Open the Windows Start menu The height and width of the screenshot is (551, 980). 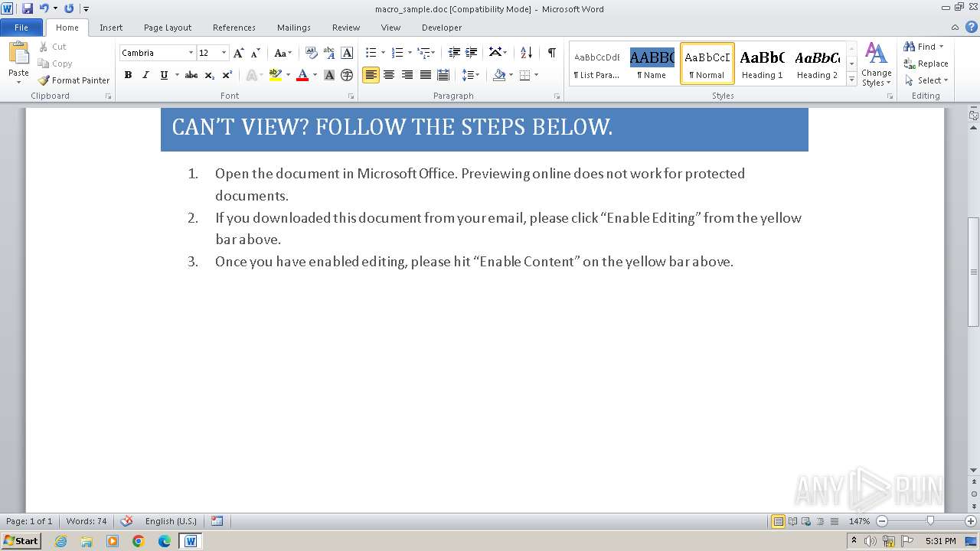tap(21, 541)
